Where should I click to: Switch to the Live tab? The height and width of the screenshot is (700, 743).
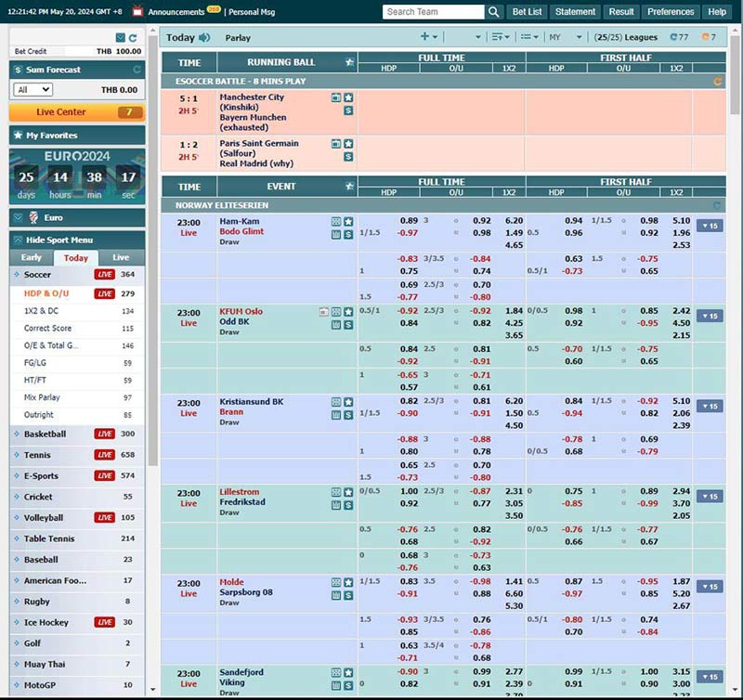pos(121,257)
